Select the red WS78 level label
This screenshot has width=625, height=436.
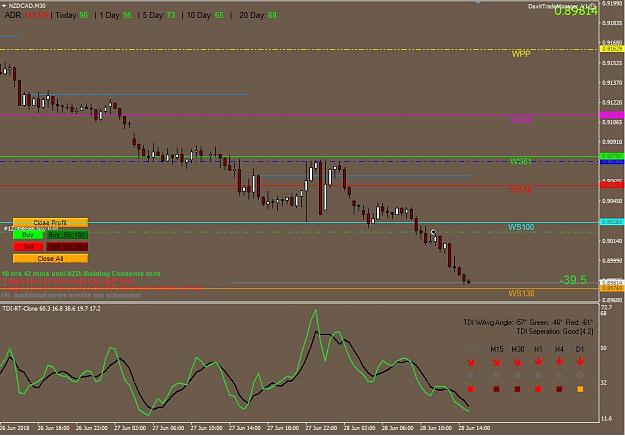click(x=521, y=190)
